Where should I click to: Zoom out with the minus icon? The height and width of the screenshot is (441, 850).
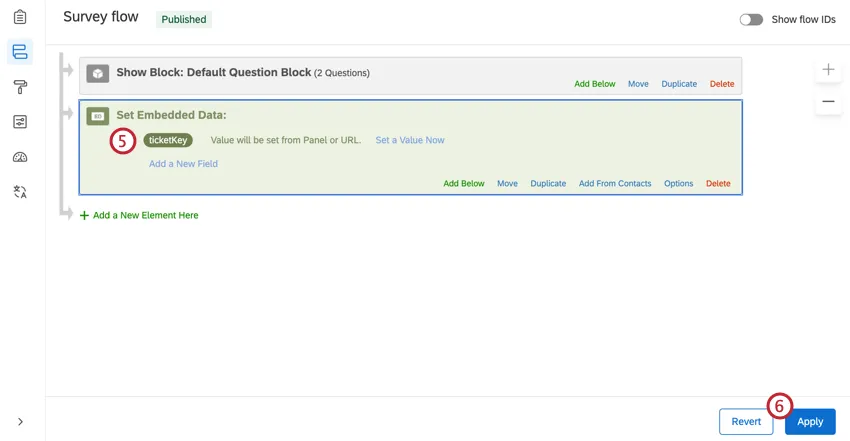(x=828, y=101)
